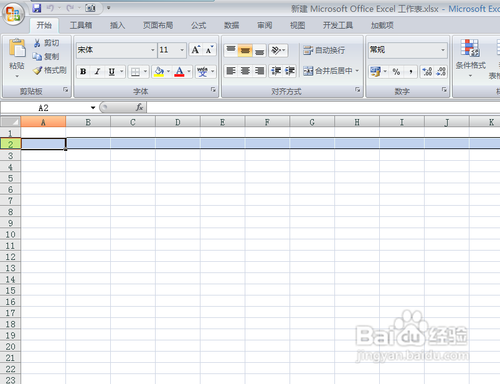This screenshot has width=500, height=384.
Task: Align text left
Action: point(231,71)
